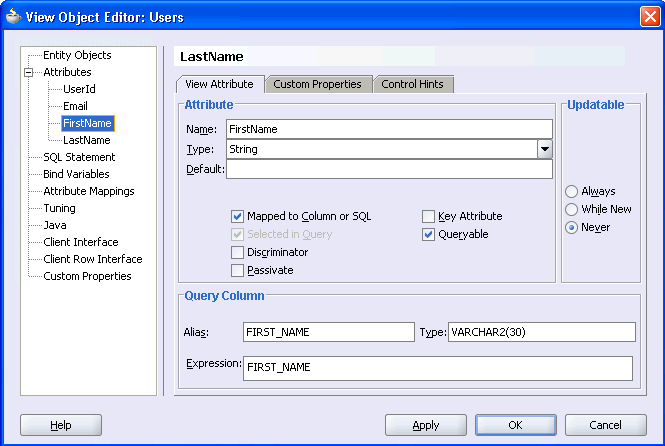
Task: Uncheck the Queryable checkbox
Action: coord(428,234)
